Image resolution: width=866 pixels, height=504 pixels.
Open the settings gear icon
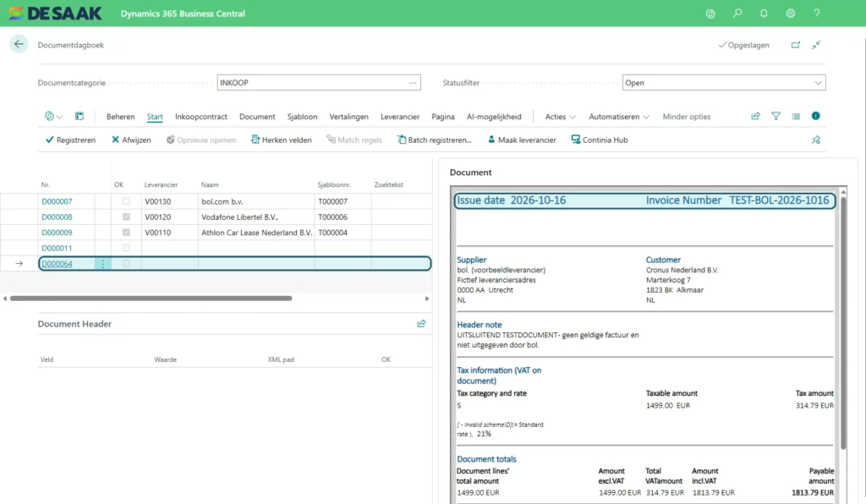point(791,14)
